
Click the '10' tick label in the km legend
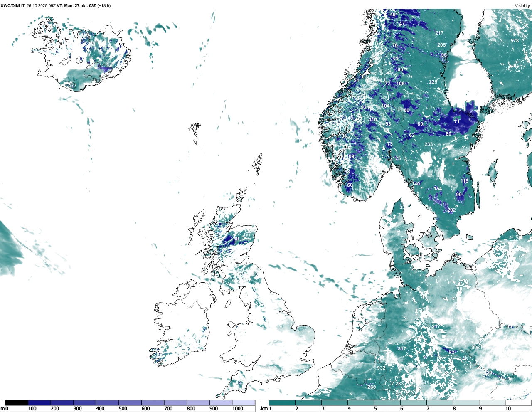click(508, 409)
